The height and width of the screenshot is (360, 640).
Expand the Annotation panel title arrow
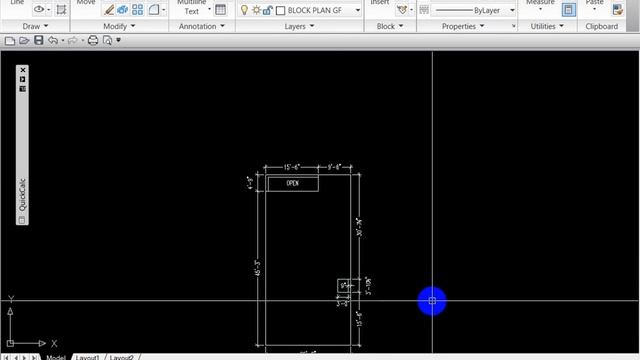tap(222, 26)
